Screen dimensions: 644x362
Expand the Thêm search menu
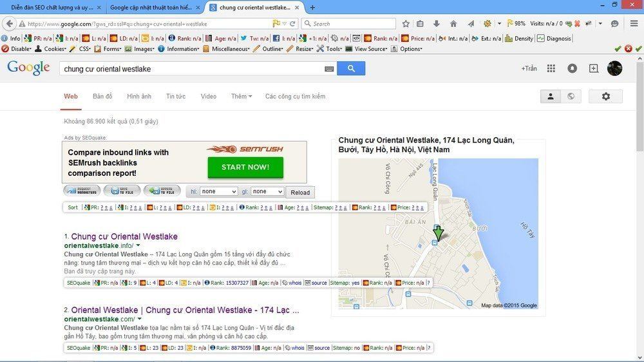point(241,96)
